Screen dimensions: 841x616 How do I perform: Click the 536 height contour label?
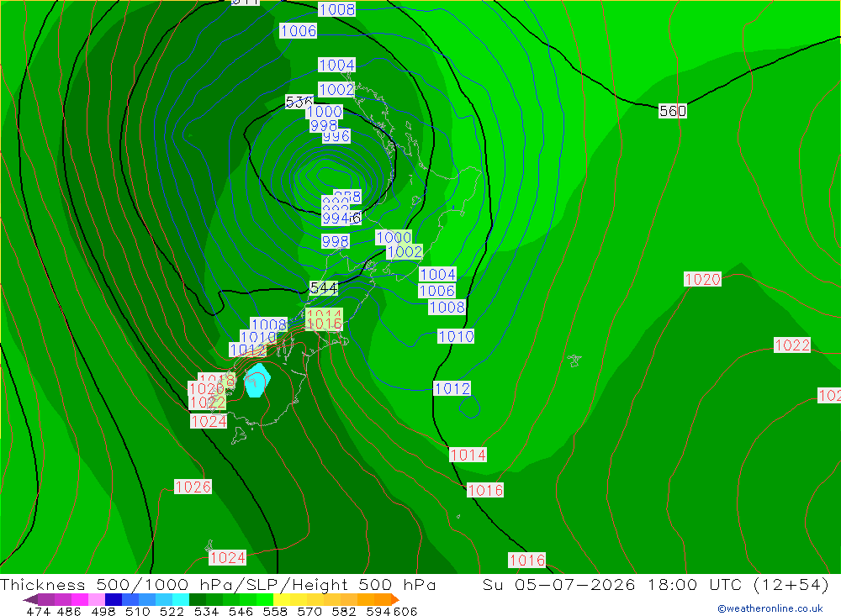point(299,101)
